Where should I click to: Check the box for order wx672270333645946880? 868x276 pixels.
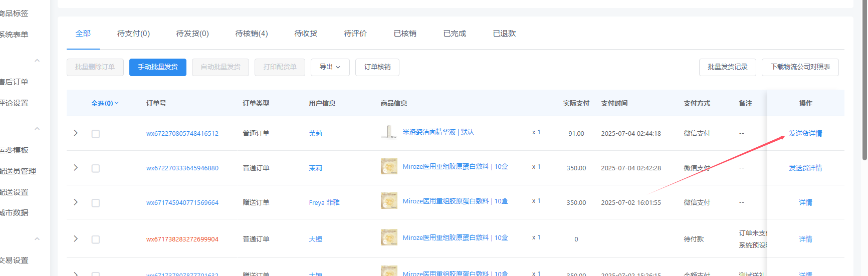[96, 168]
